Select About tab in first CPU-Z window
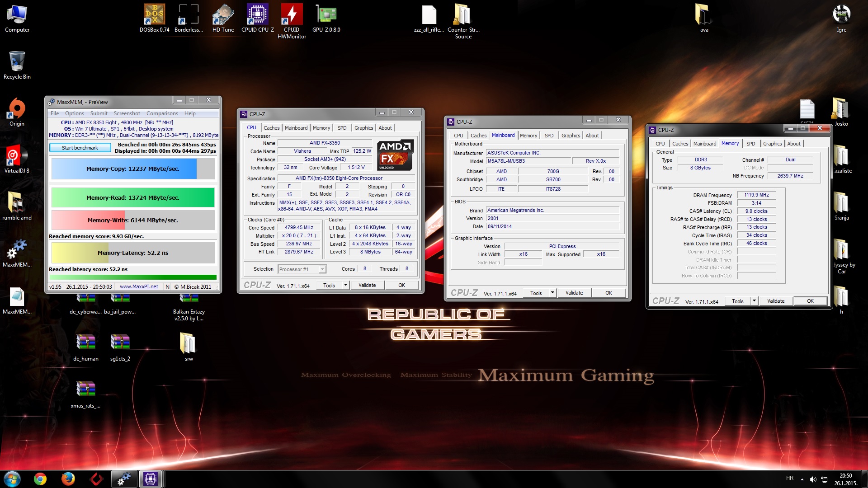868x488 pixels. 385,128
